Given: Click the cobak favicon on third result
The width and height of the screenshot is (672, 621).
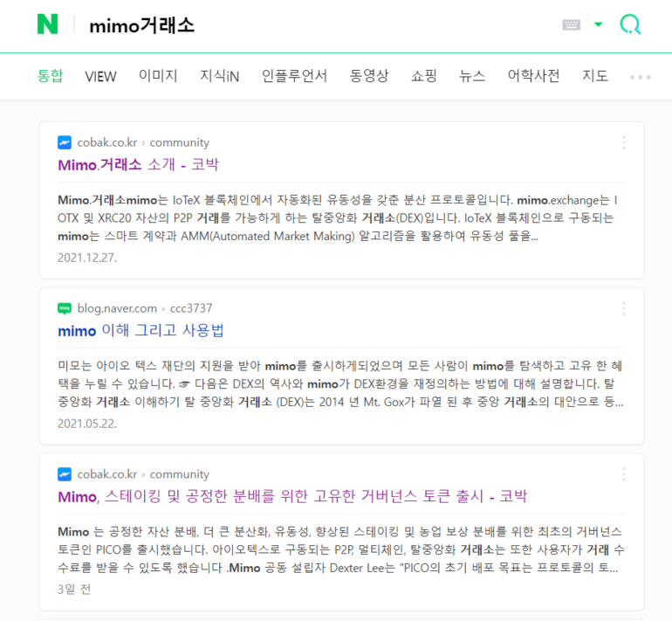Looking at the screenshot, I should click(65, 474).
